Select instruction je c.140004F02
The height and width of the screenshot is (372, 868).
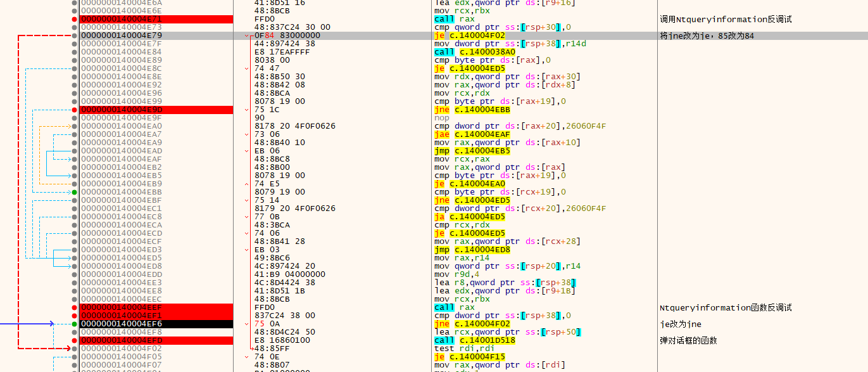coord(470,35)
